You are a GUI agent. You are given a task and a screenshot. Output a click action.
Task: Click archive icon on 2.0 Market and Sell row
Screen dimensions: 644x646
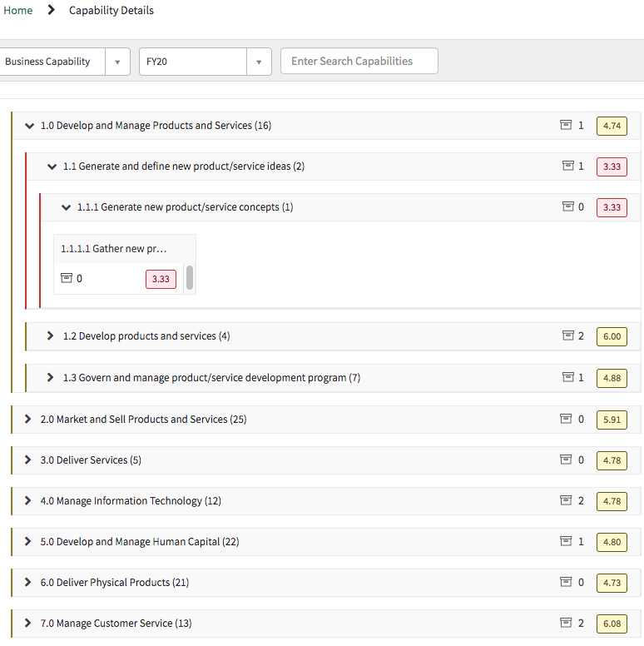pyautogui.click(x=566, y=419)
